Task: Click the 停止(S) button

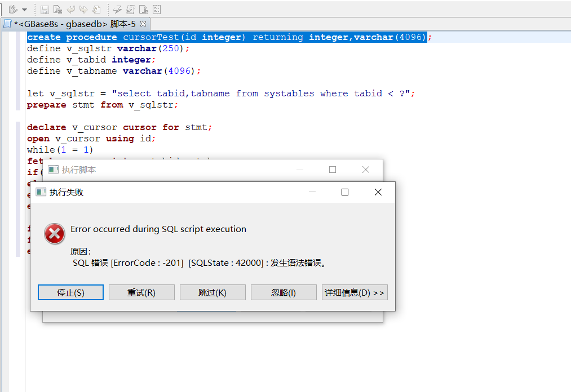Action: [70, 293]
